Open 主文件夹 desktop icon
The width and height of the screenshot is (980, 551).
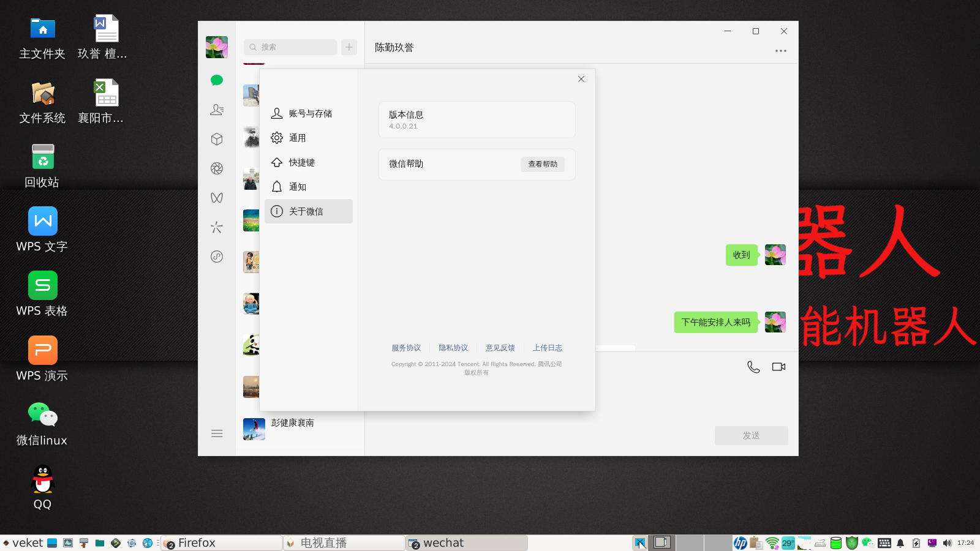click(x=42, y=38)
